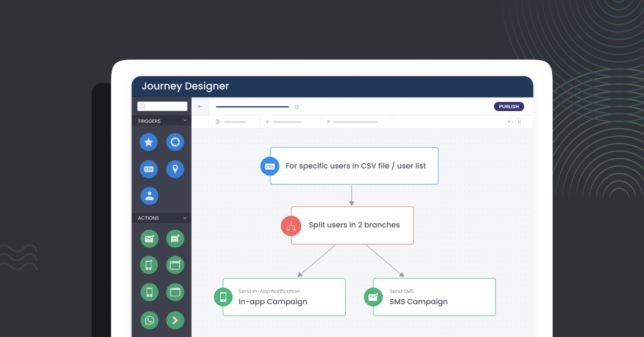The height and width of the screenshot is (337, 644).
Task: Select the star trigger icon under TRIGGERS
Action: point(149,142)
